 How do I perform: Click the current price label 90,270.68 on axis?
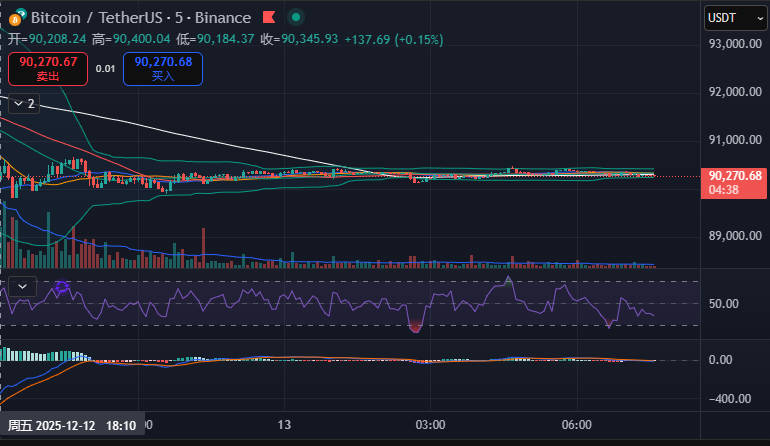734,175
